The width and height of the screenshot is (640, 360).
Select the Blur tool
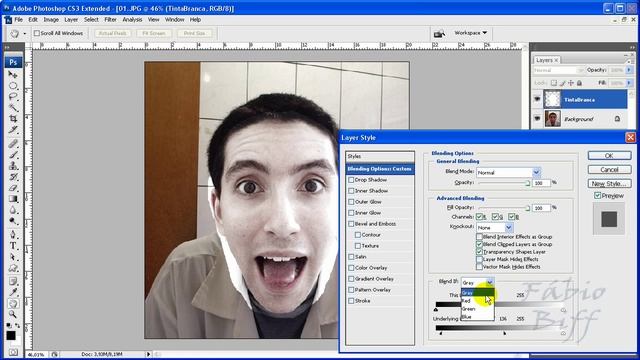click(x=13, y=210)
